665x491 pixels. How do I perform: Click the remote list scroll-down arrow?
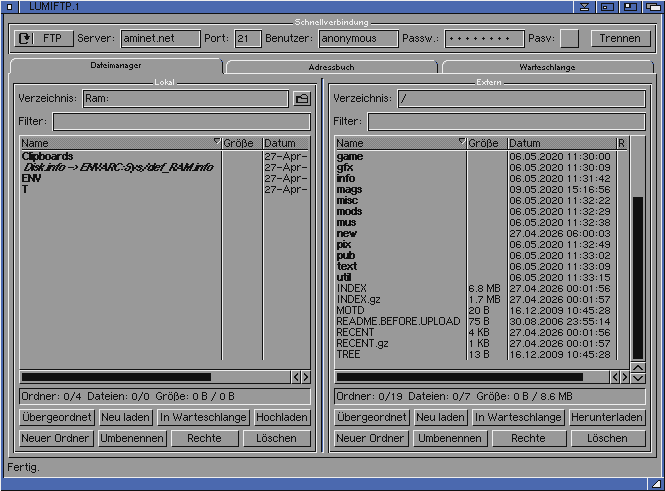639,378
